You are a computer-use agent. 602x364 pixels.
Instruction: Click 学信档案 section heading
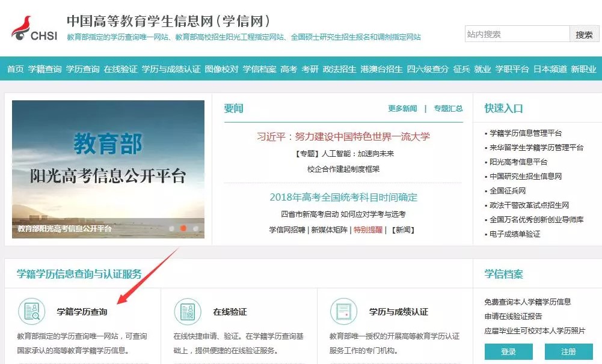(x=503, y=274)
